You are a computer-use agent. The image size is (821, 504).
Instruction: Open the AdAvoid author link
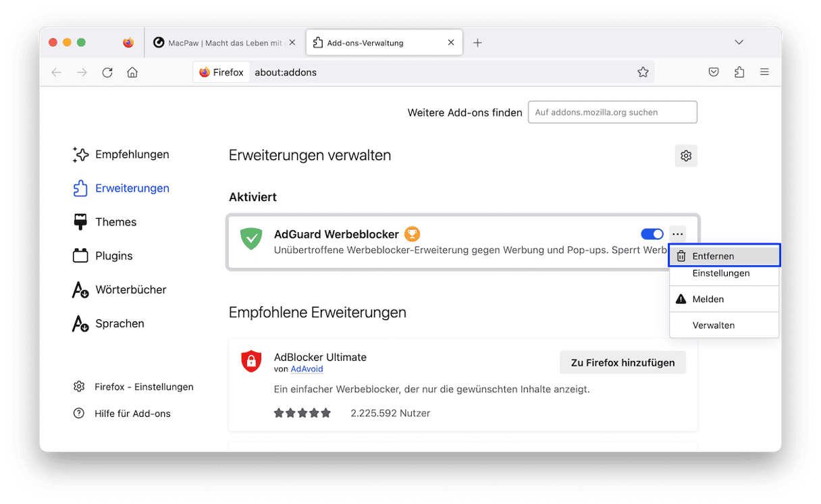(x=307, y=369)
